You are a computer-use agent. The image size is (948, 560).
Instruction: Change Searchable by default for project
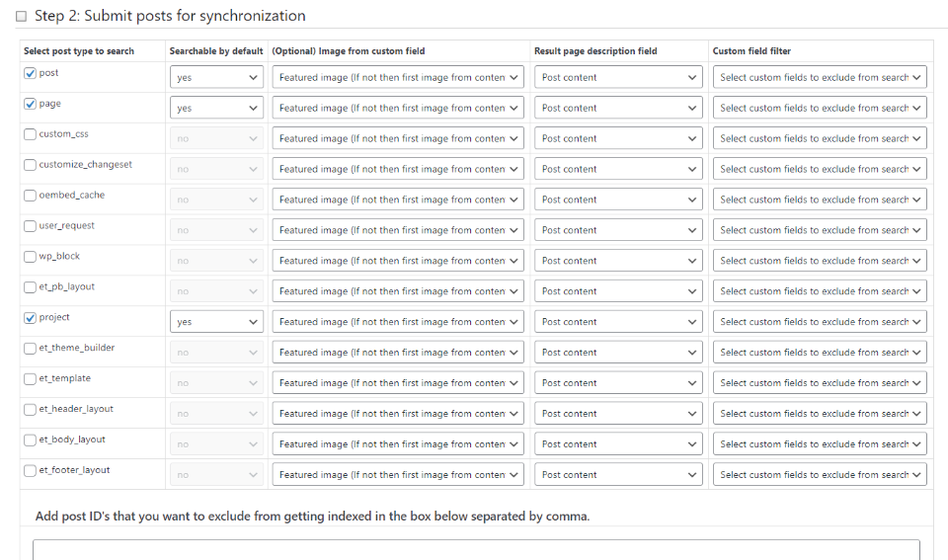[x=216, y=322]
